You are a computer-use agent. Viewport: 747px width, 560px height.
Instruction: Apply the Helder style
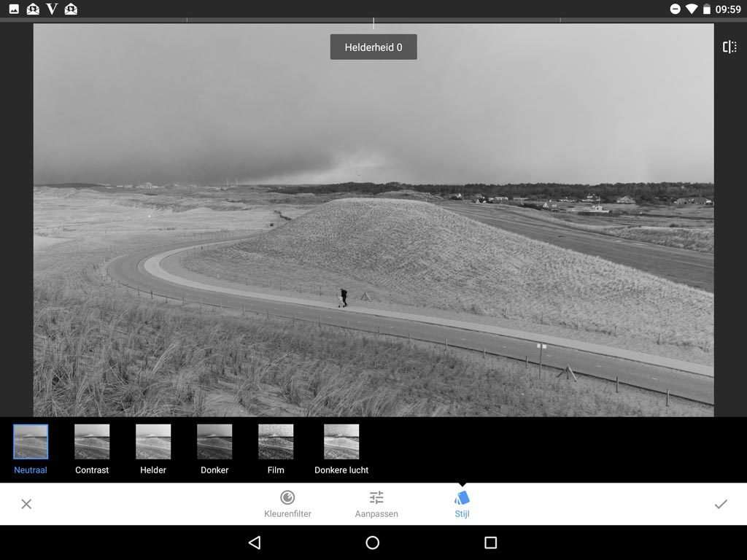(153, 440)
